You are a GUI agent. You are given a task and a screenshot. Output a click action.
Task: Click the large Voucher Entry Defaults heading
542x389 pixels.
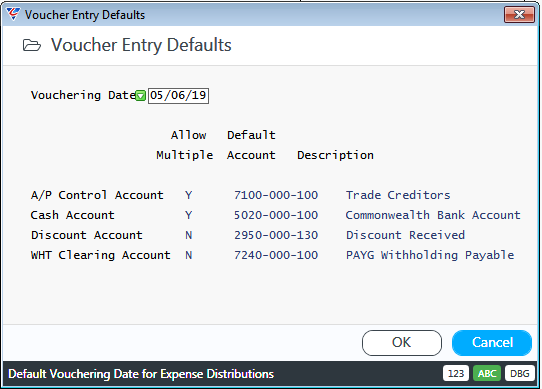(x=141, y=45)
